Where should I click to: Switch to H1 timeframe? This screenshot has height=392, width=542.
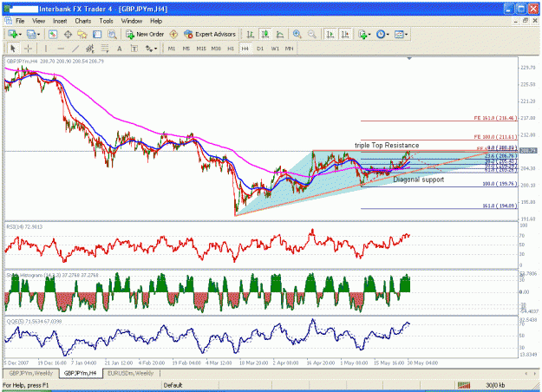tap(231, 49)
